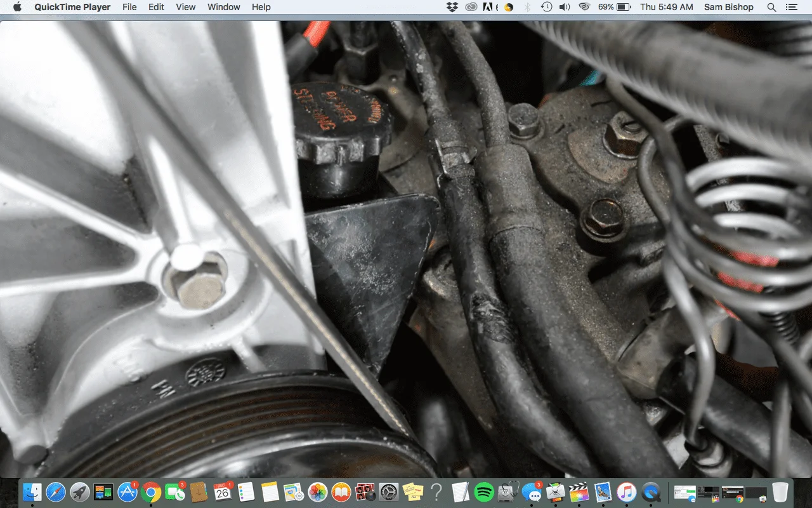Open iBooks from the Dock

click(341, 491)
